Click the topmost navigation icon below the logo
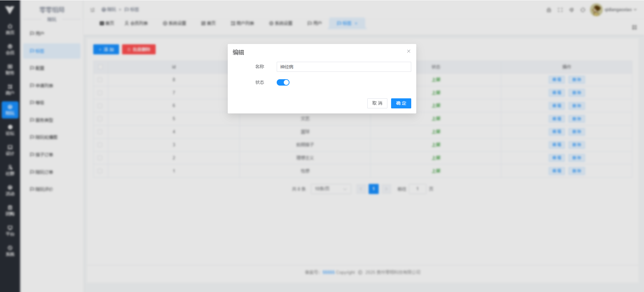 pyautogui.click(x=10, y=29)
